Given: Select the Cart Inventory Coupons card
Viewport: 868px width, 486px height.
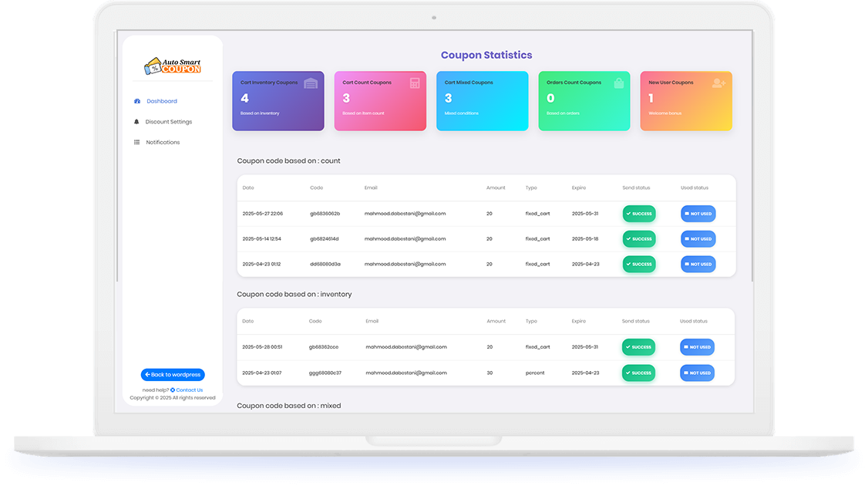Looking at the screenshot, I should (x=278, y=101).
